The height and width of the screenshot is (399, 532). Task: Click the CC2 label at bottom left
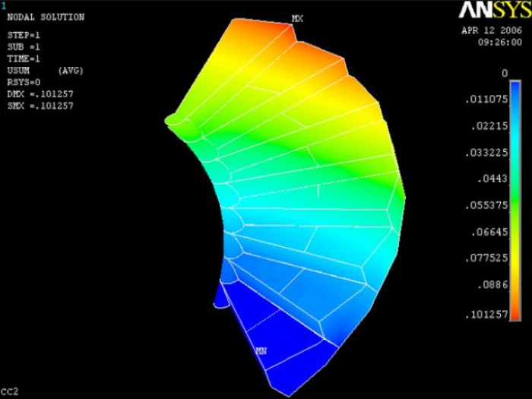tap(10, 391)
